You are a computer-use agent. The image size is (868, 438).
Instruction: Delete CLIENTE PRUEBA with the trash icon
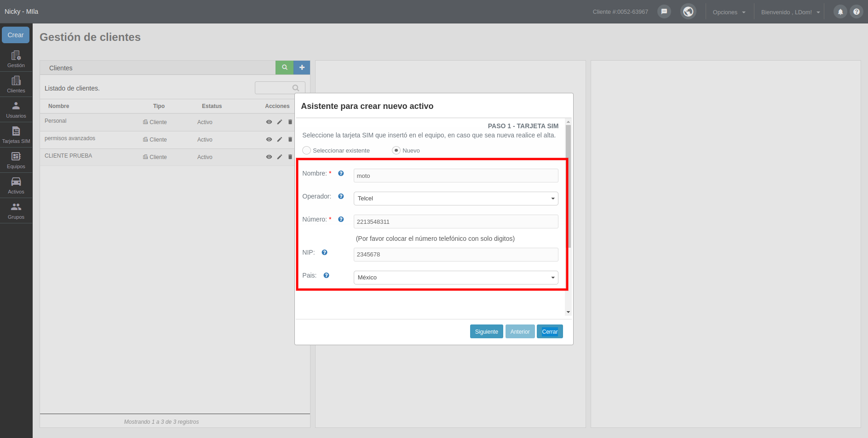(290, 157)
